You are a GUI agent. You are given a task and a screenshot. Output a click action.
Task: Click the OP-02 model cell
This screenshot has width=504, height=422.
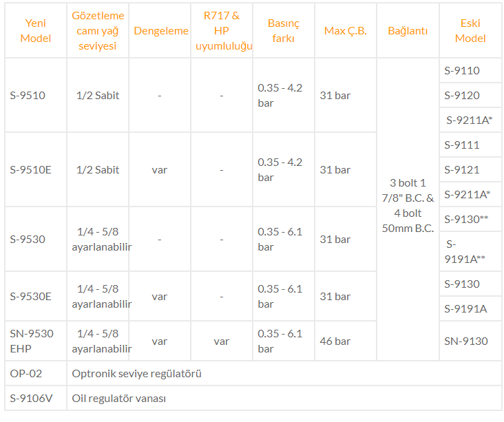[36, 374]
